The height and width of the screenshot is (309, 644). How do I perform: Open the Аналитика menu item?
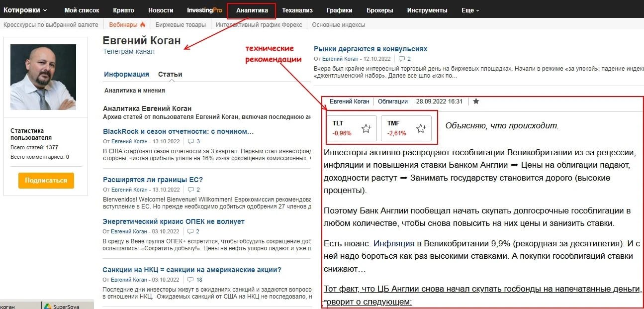pyautogui.click(x=252, y=10)
